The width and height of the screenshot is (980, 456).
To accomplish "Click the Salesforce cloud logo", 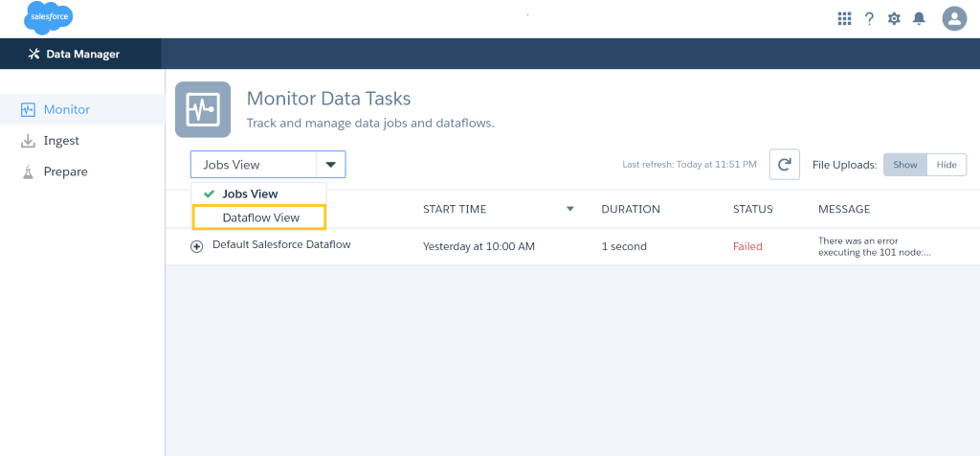I will pos(49,17).
